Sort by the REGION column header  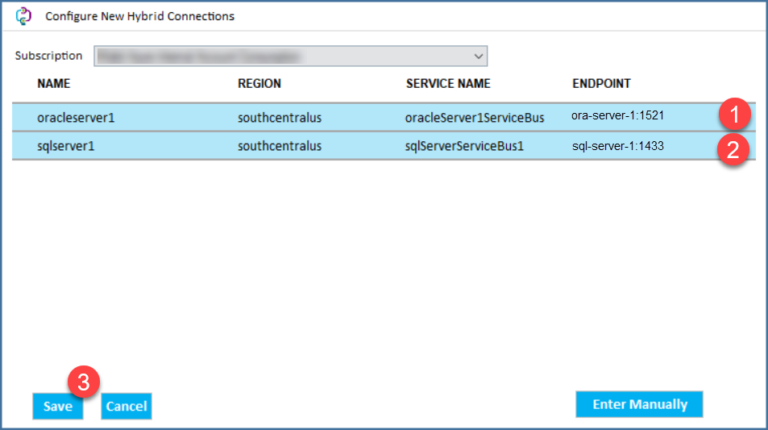point(259,83)
